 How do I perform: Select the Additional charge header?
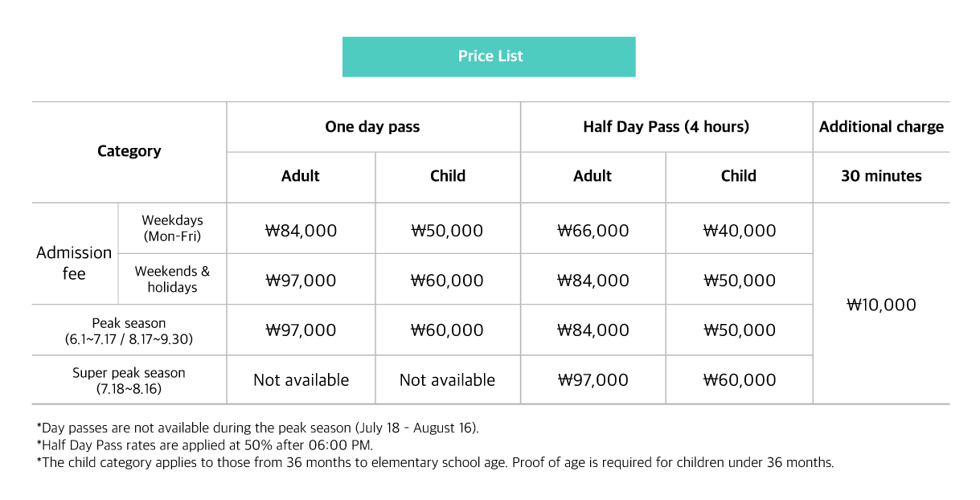point(881,127)
